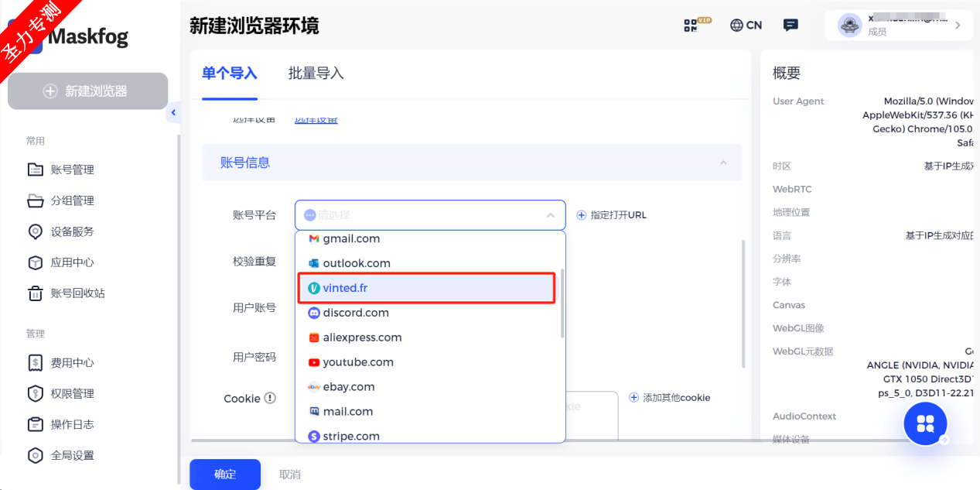Go to 设备服务 in the sidebar
The height and width of the screenshot is (490, 980).
(x=61, y=231)
